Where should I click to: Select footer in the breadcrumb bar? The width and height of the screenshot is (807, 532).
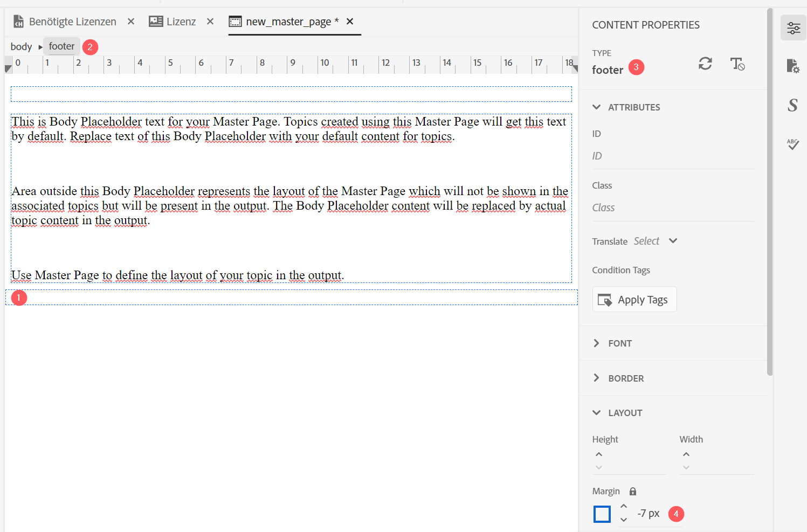pos(61,46)
